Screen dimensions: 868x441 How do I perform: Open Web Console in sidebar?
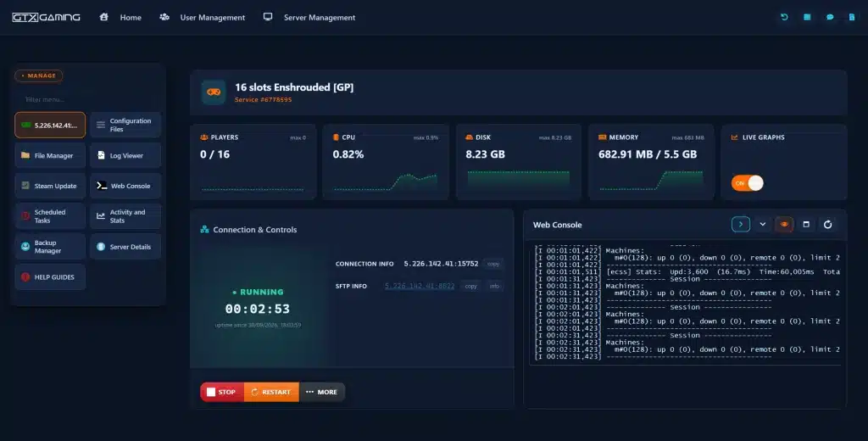coord(125,186)
